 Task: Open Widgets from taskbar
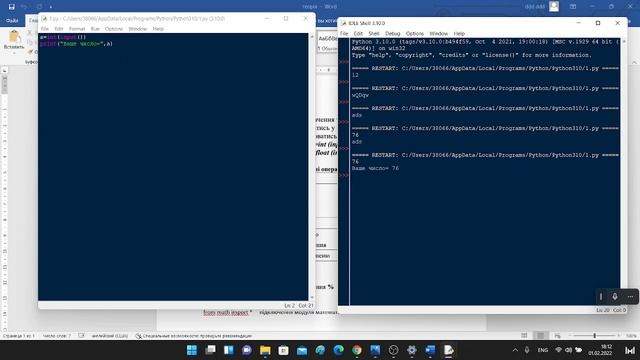point(229,350)
